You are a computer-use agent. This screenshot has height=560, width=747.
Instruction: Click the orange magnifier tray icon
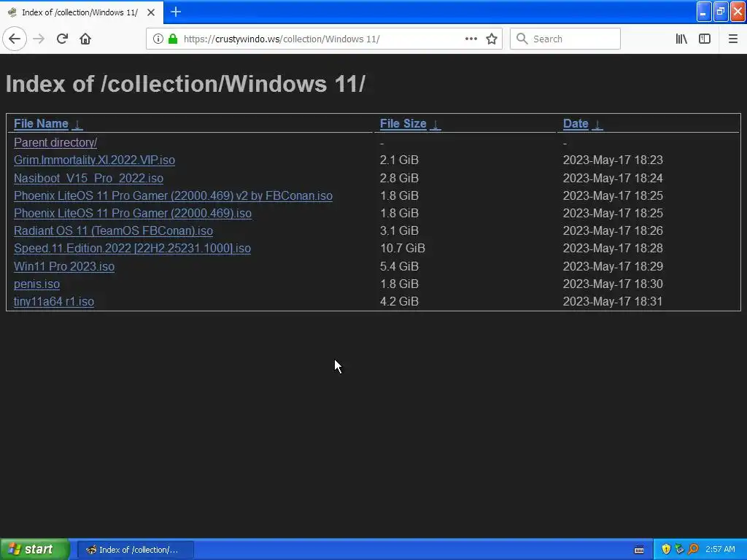693,550
